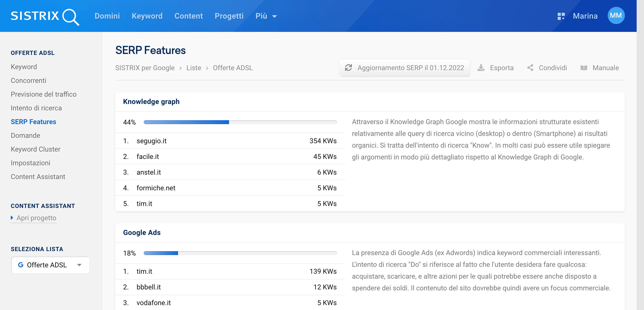
Task: Click the Condividi button
Action: click(x=547, y=68)
